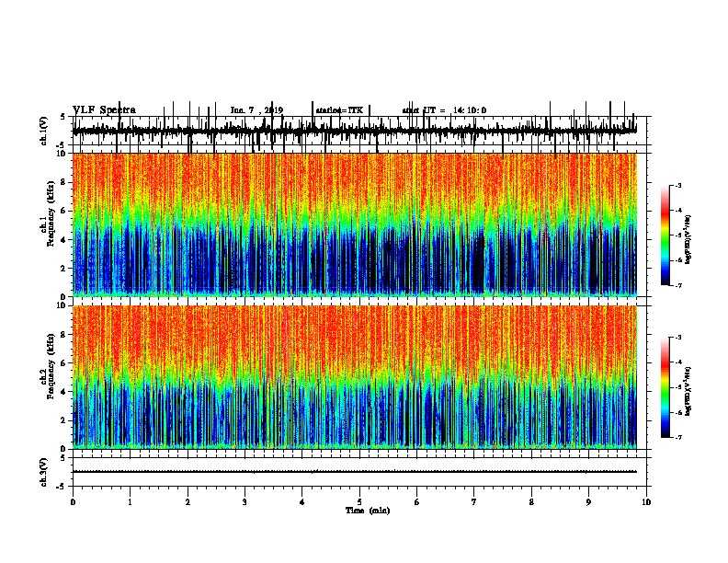Click the ch.2 'Frequency (kHz)' axis label
The height and width of the screenshot is (563, 728).
[51, 366]
